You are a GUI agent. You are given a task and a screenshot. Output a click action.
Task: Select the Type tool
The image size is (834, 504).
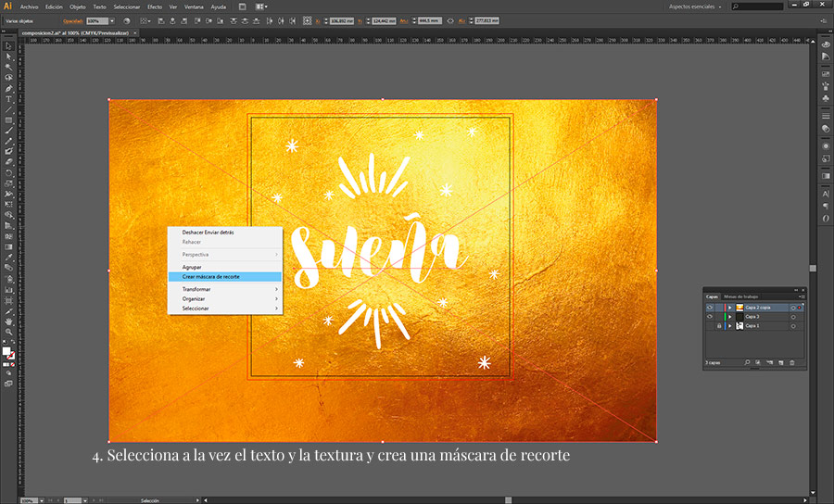pos(8,99)
